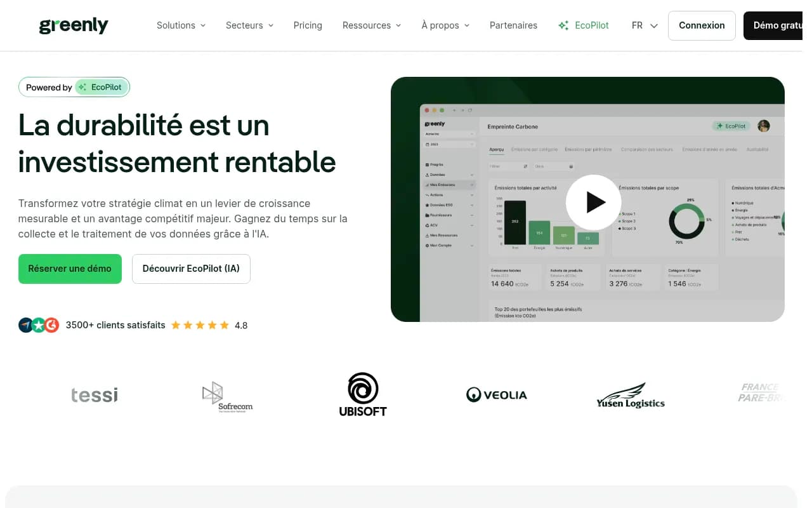Screen dimensions: 812x508
Task: Click the donut chart in the video preview
Action: (x=686, y=222)
